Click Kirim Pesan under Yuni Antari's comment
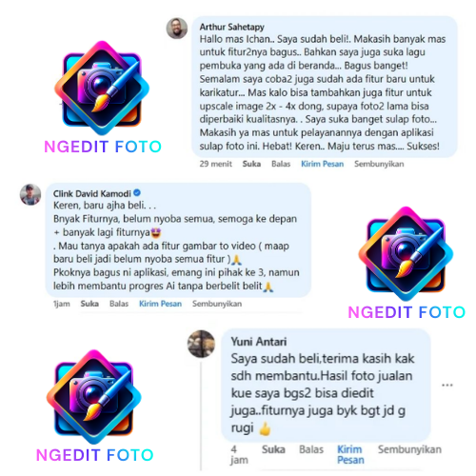The width and height of the screenshot is (476, 476). pos(350,454)
